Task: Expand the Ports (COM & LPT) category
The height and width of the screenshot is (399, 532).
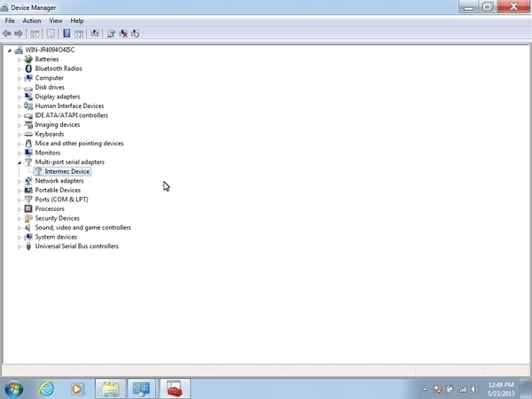Action: click(20, 199)
